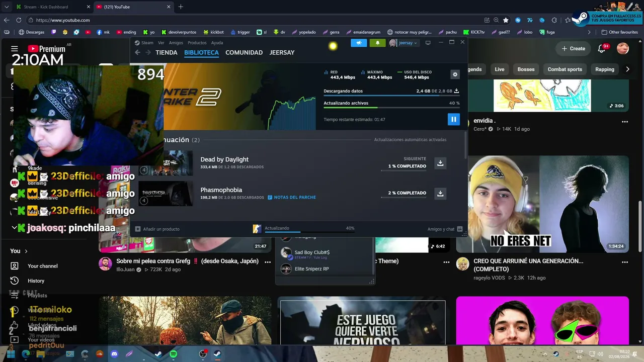Open the JEERSAY profile tab in Steam
This screenshot has width=644, height=362.
pyautogui.click(x=282, y=52)
